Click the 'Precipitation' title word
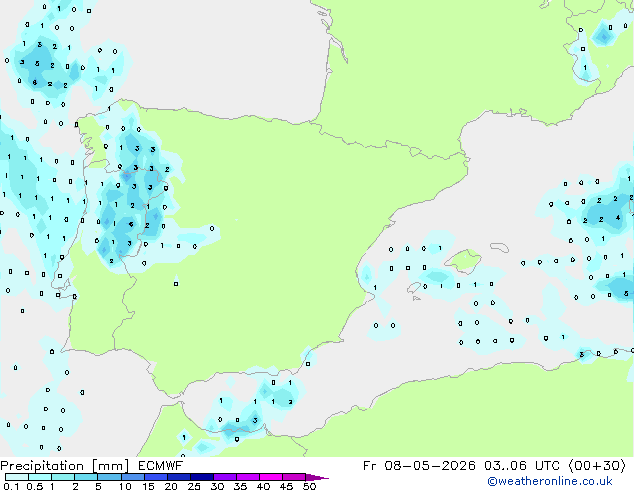634x490 pixels. click(42, 466)
